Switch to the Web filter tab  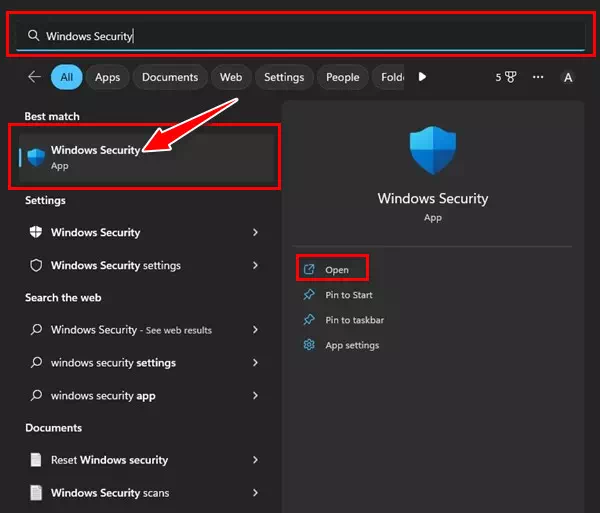pyautogui.click(x=231, y=77)
